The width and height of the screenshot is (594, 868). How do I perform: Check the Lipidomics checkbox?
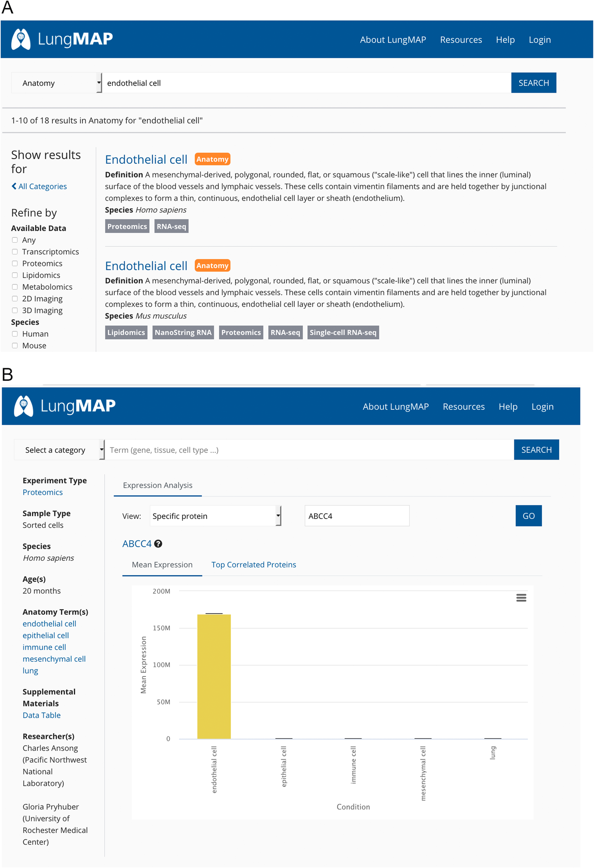point(15,275)
